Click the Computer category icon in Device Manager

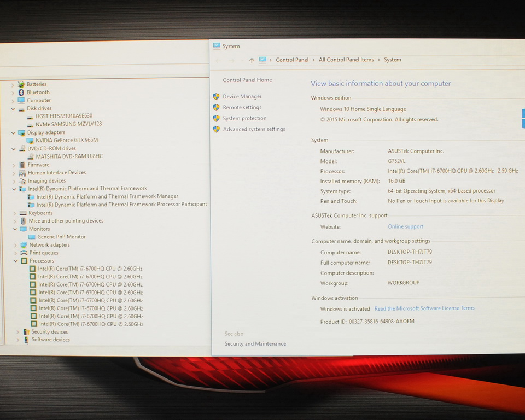(x=21, y=100)
